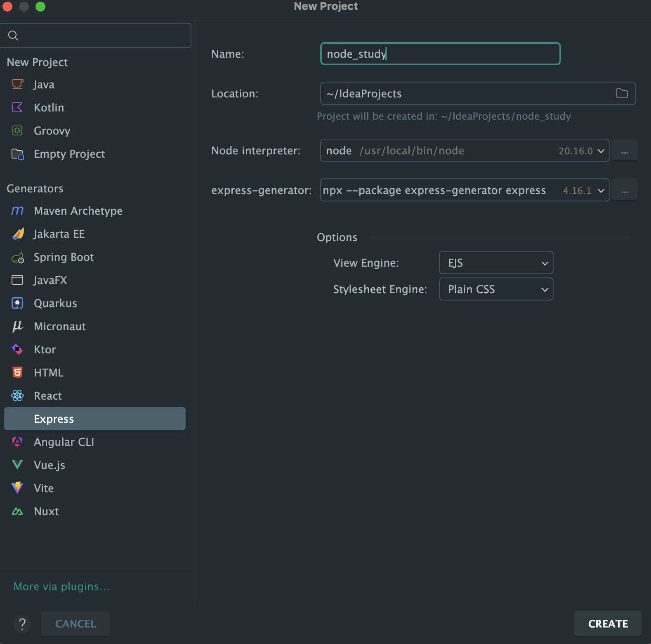Click the Groovy G icon
This screenshot has height=644, width=651.
[17, 130]
